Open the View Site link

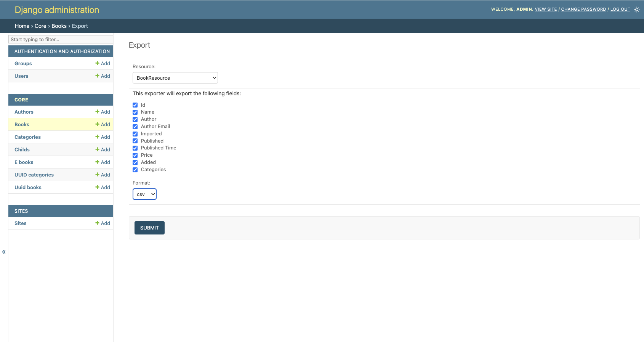tap(546, 10)
